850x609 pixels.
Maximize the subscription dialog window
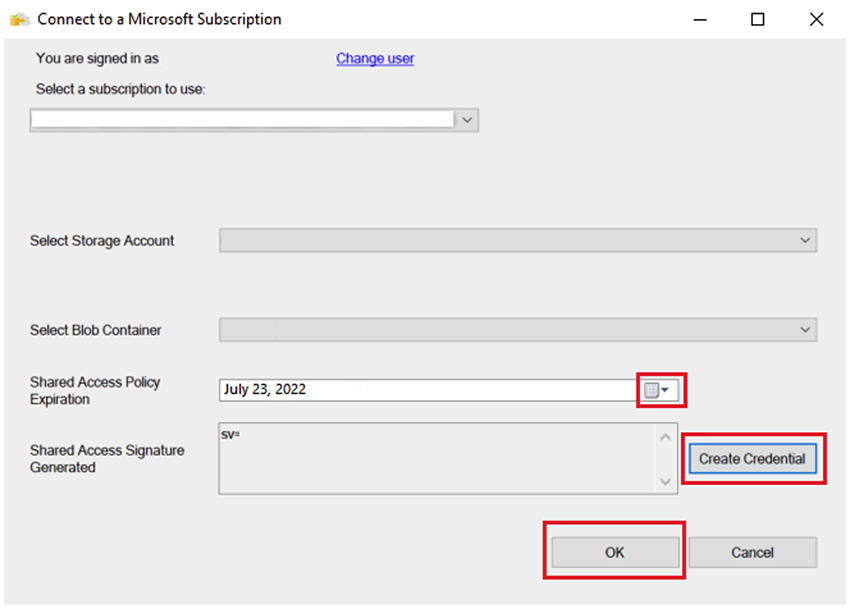[x=758, y=19]
